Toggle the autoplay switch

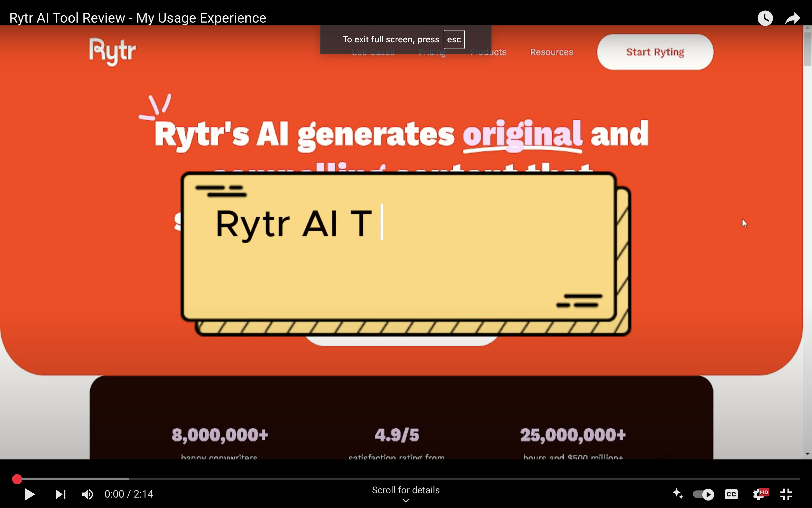pos(704,494)
